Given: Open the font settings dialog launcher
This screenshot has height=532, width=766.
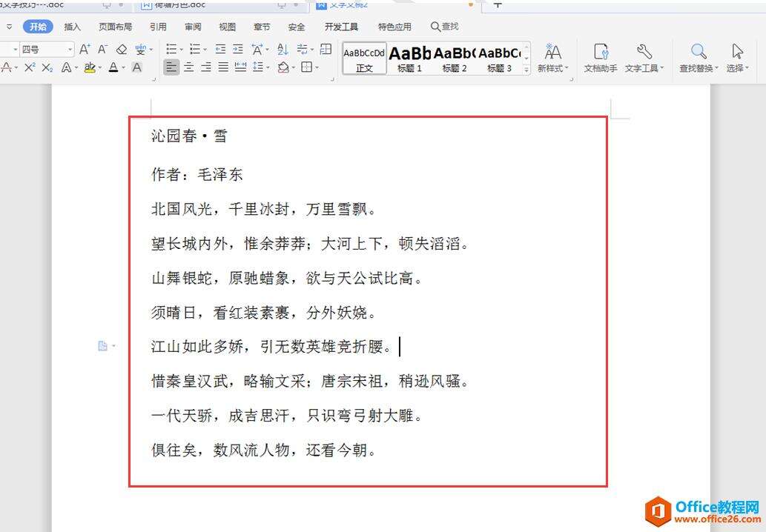Looking at the screenshot, I should click(x=154, y=79).
